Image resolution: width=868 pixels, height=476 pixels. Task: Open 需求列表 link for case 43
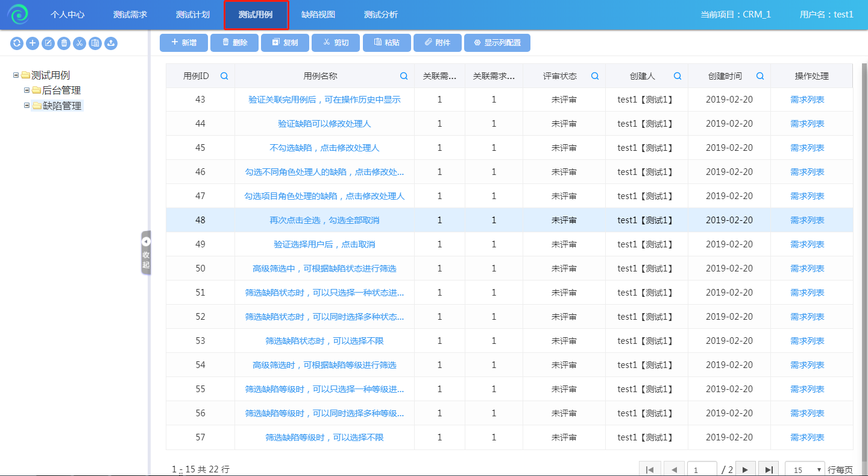807,100
